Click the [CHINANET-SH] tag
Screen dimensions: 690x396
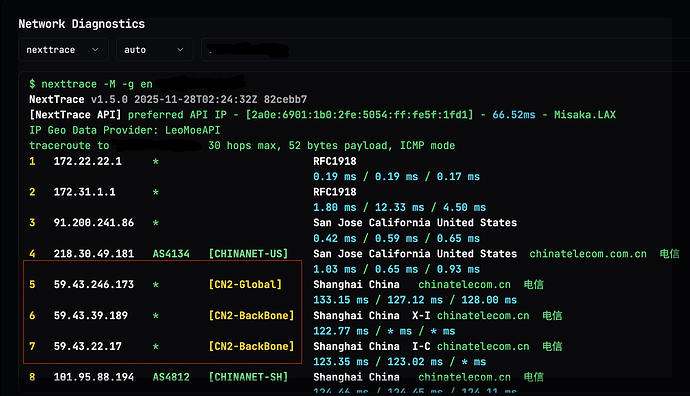pos(248,377)
